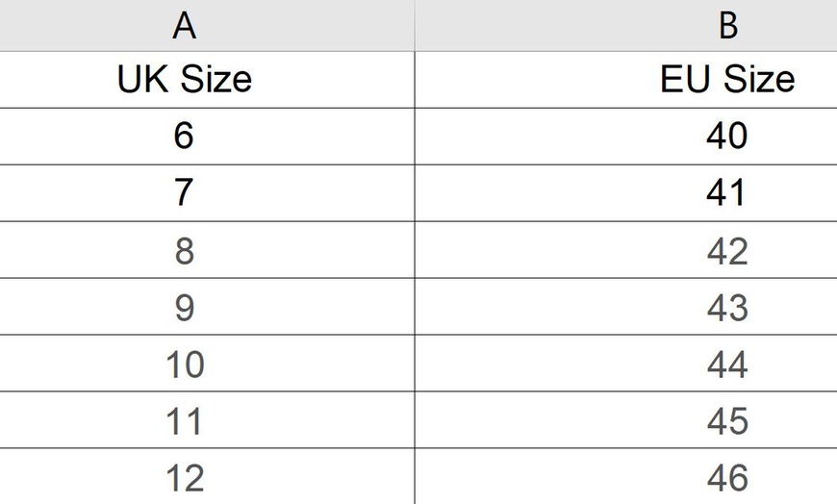Click the gridline between UK Size and EU Size cells
837x504 pixels.
pos(415,79)
